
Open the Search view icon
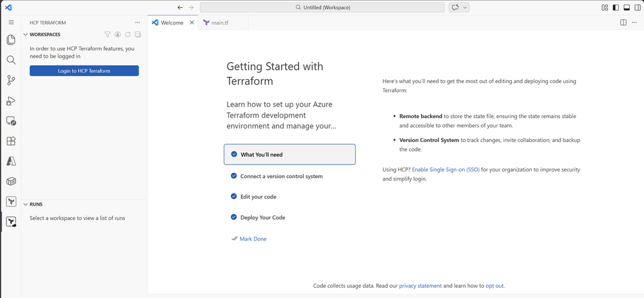tap(11, 61)
